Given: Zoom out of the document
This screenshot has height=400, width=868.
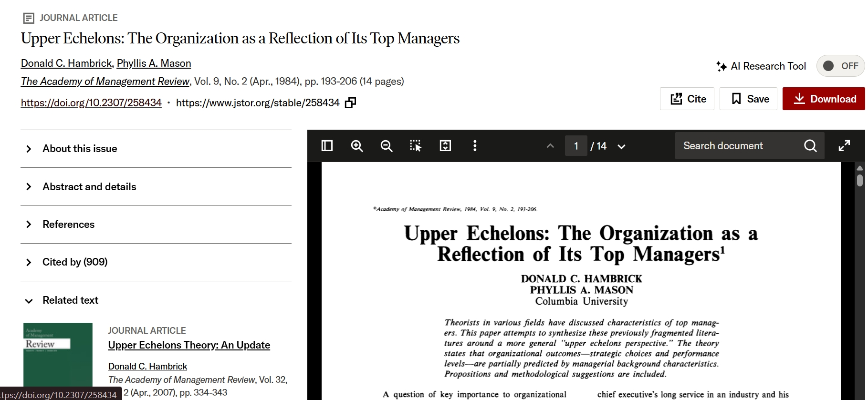Looking at the screenshot, I should click(x=387, y=146).
